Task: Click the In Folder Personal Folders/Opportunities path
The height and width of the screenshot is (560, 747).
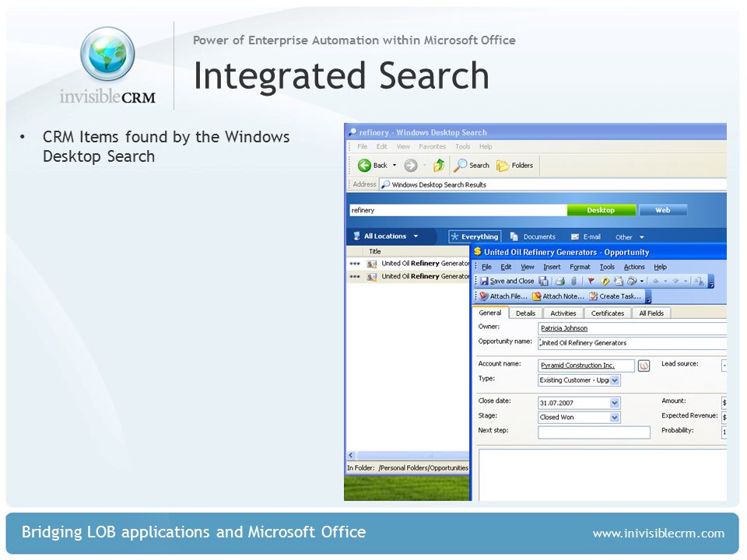Action: pos(423,468)
